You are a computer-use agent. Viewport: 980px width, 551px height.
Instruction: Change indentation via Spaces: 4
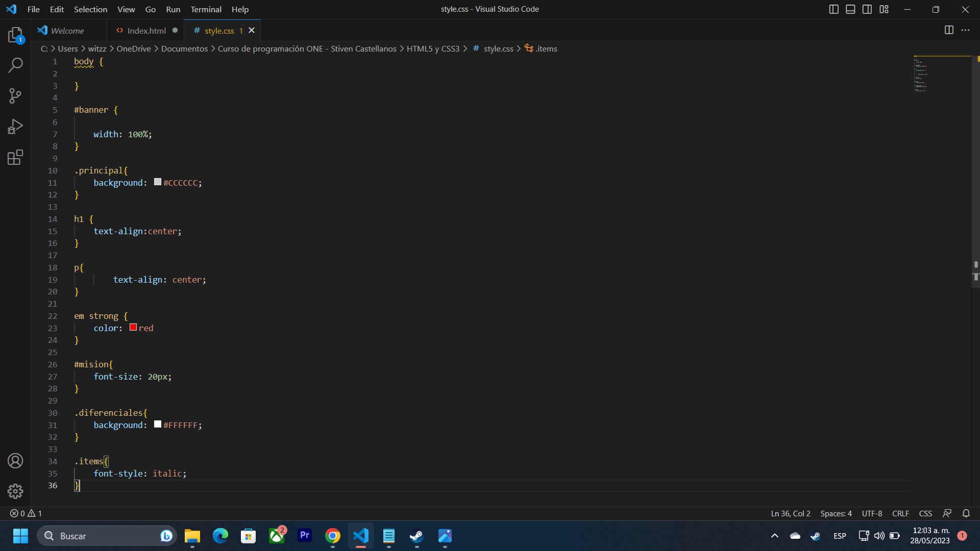click(836, 513)
